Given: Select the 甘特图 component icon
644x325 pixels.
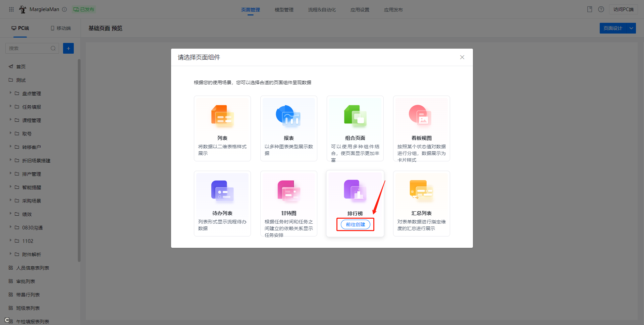Looking at the screenshot, I should point(289,191).
